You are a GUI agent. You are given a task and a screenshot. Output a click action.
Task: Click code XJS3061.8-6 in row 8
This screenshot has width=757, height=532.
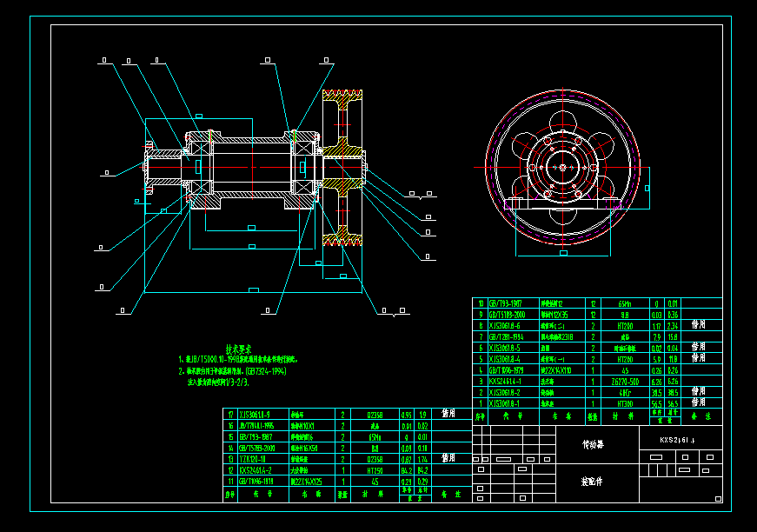click(x=504, y=326)
